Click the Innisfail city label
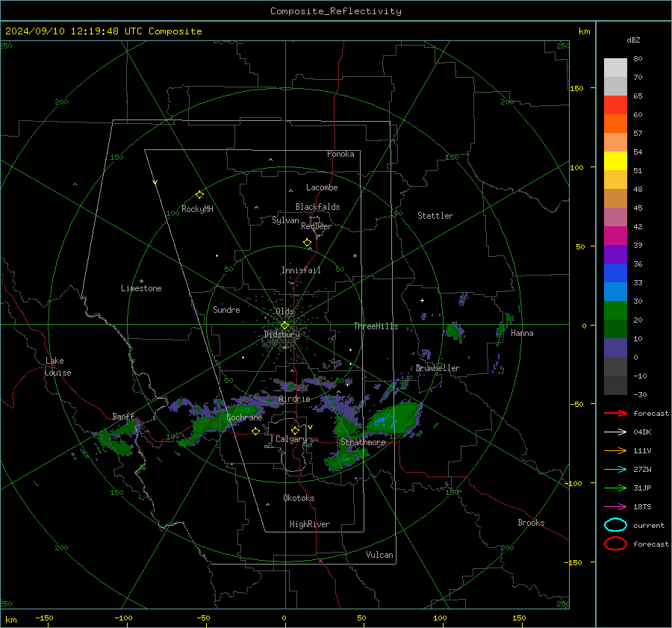This screenshot has height=628, width=672. 301,270
